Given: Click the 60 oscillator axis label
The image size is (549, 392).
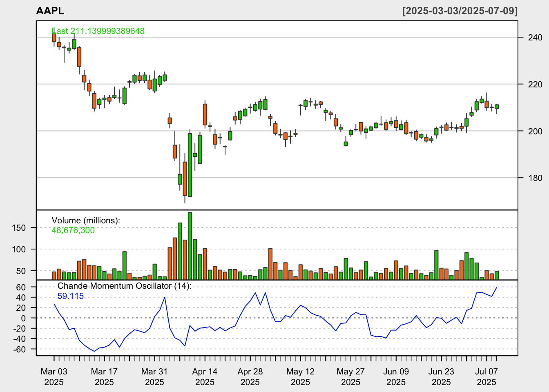Looking at the screenshot, I should point(21,287).
